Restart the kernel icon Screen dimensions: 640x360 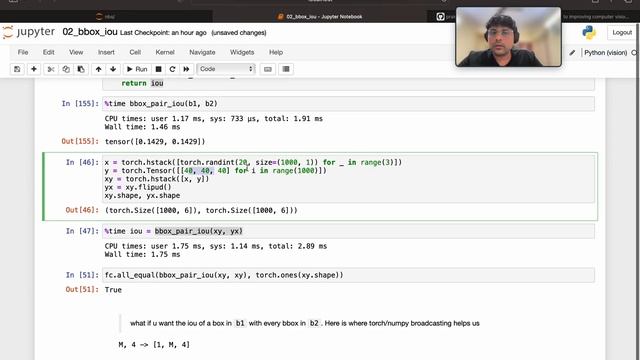pos(172,69)
